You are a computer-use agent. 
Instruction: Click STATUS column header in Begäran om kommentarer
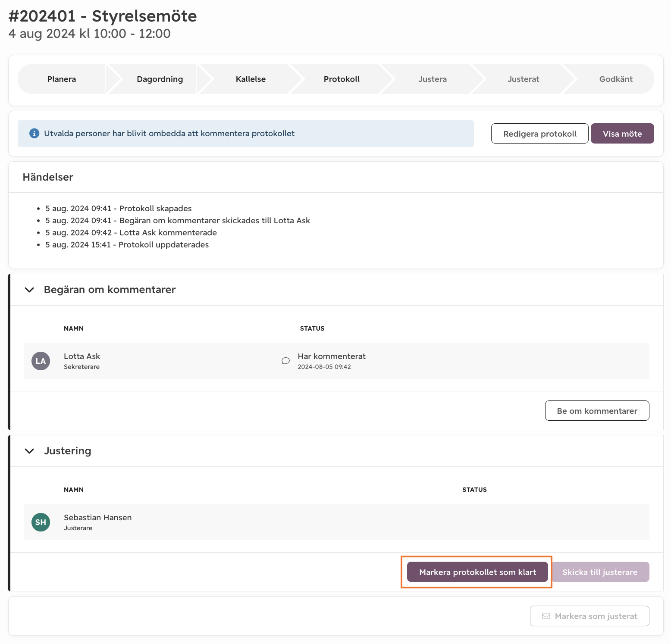[x=312, y=328]
